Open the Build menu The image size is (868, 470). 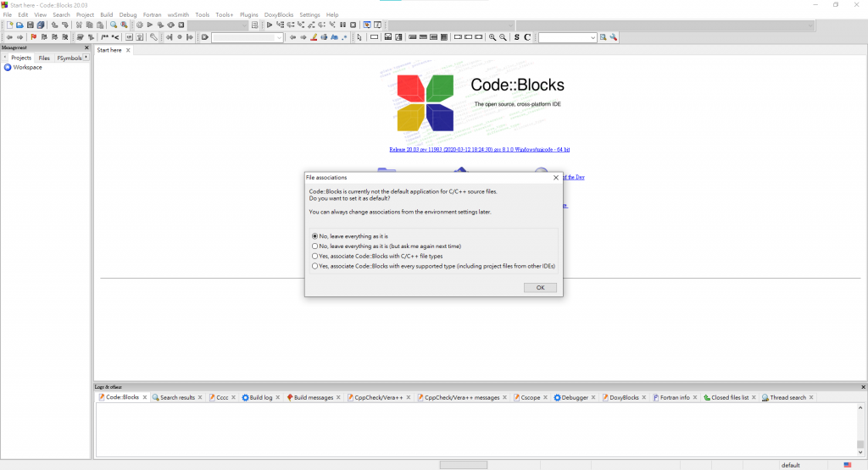(x=106, y=15)
